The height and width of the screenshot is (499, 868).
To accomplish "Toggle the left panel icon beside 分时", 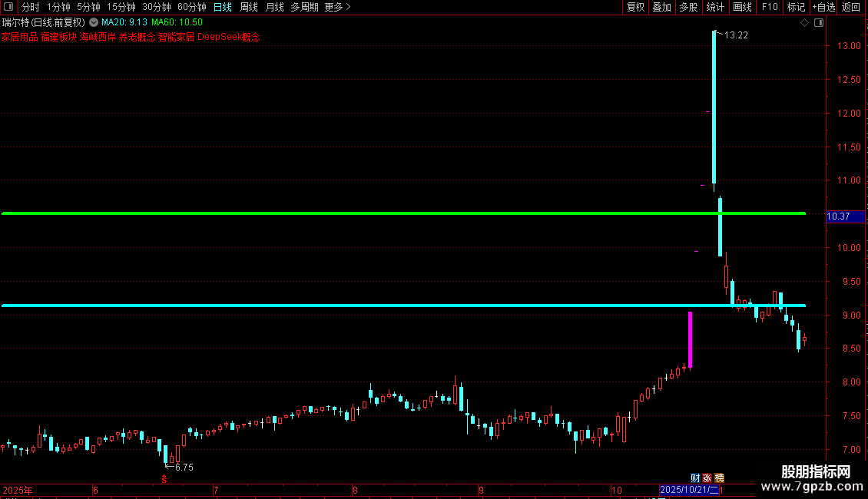I will pyautogui.click(x=8, y=7).
